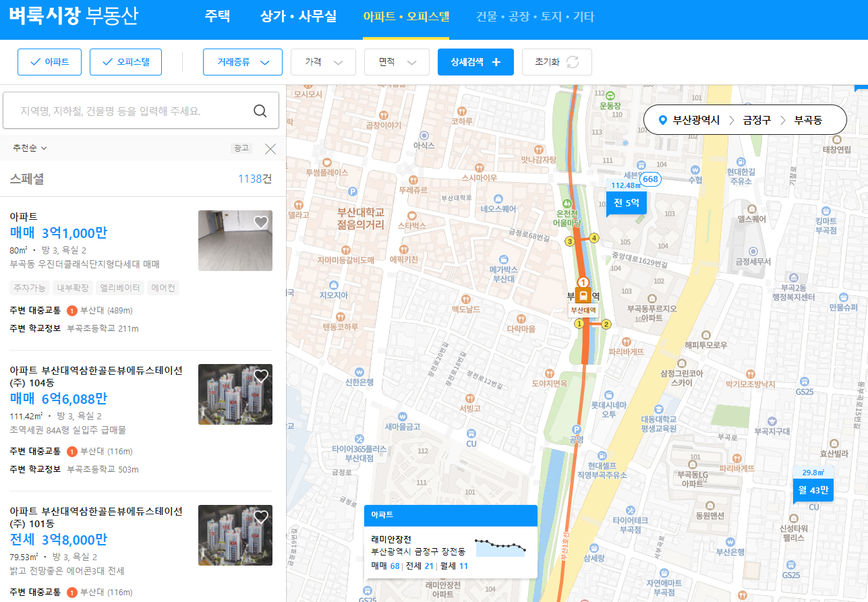Image resolution: width=868 pixels, height=602 pixels.
Task: Switch to the 주택 tab
Action: pyautogui.click(x=217, y=16)
